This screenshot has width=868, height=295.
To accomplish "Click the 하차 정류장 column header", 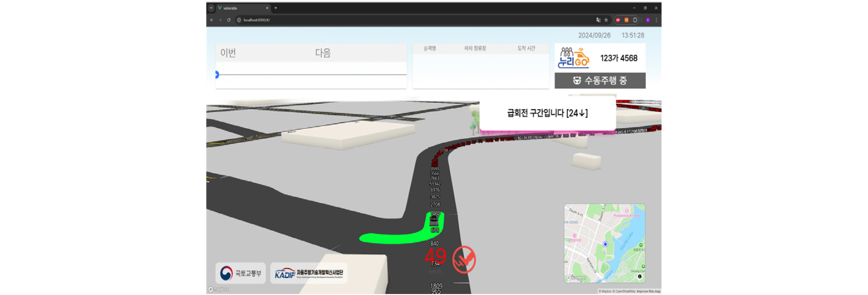I will 475,48.
